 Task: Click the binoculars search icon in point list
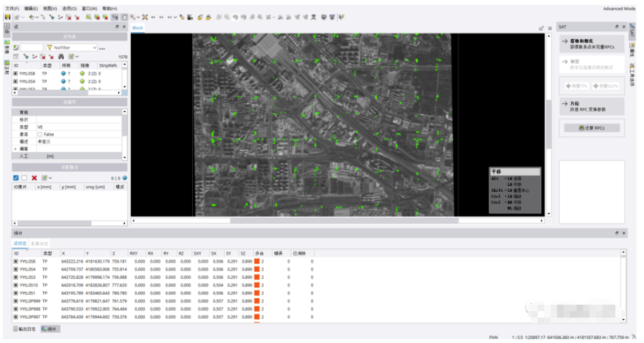point(61,56)
